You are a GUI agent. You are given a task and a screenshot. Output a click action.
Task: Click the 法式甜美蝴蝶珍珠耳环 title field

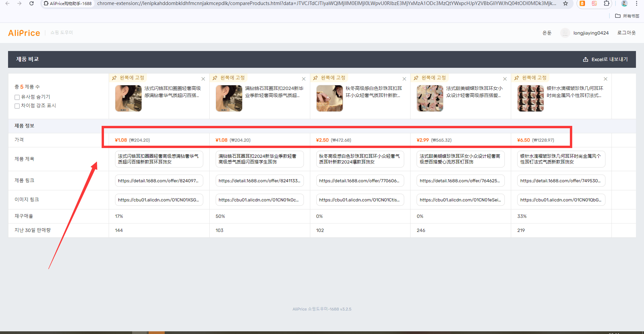[461, 159]
